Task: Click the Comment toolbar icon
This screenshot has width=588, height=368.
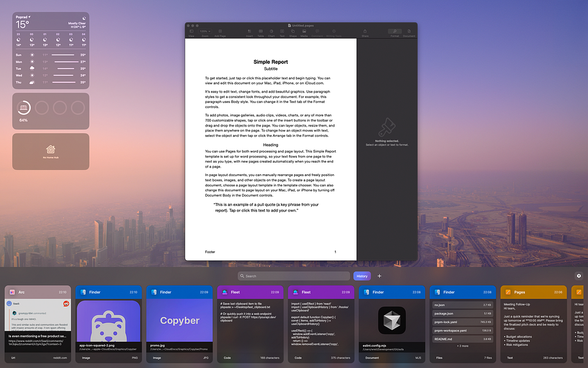Action: click(317, 33)
